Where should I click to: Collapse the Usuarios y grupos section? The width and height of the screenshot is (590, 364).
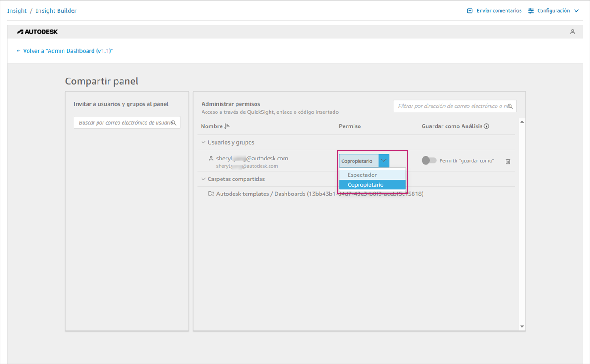203,142
